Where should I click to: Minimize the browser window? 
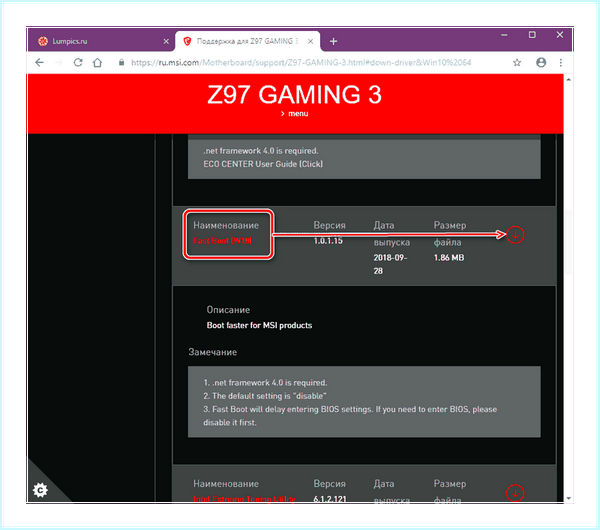coord(504,35)
